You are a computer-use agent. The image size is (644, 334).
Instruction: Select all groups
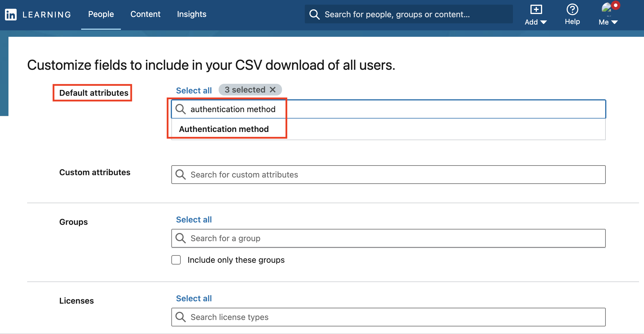[x=194, y=220]
